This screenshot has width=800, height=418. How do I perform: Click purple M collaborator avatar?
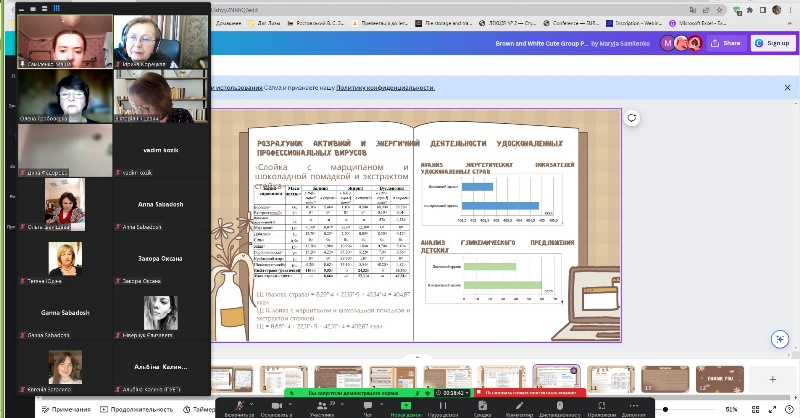pos(667,43)
